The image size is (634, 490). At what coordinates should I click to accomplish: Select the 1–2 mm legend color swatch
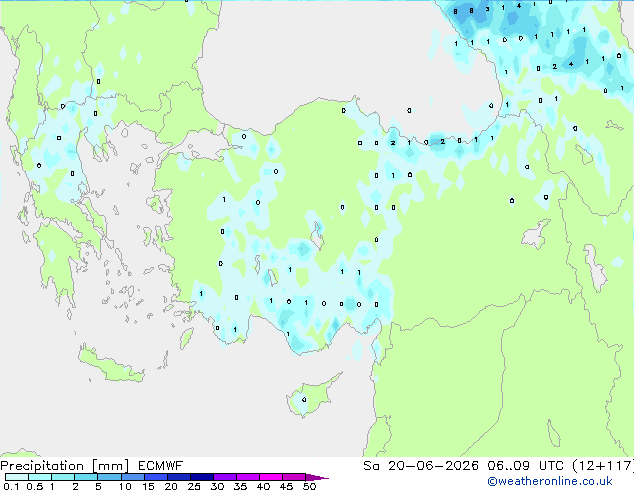point(63,477)
